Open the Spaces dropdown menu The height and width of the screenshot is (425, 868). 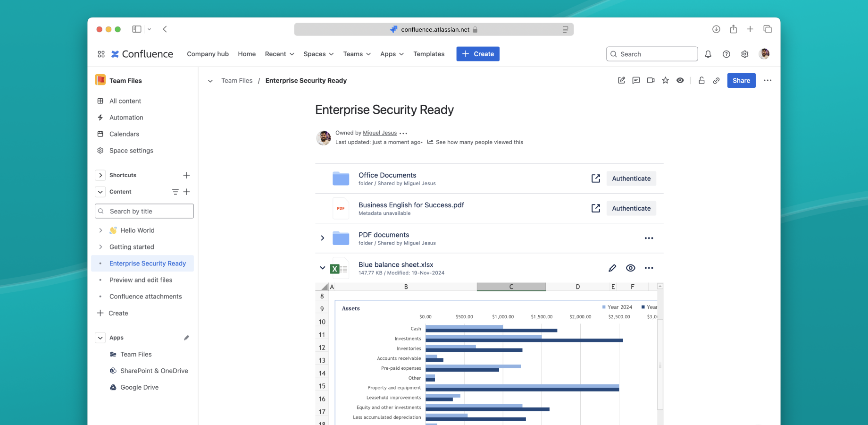[x=318, y=54]
